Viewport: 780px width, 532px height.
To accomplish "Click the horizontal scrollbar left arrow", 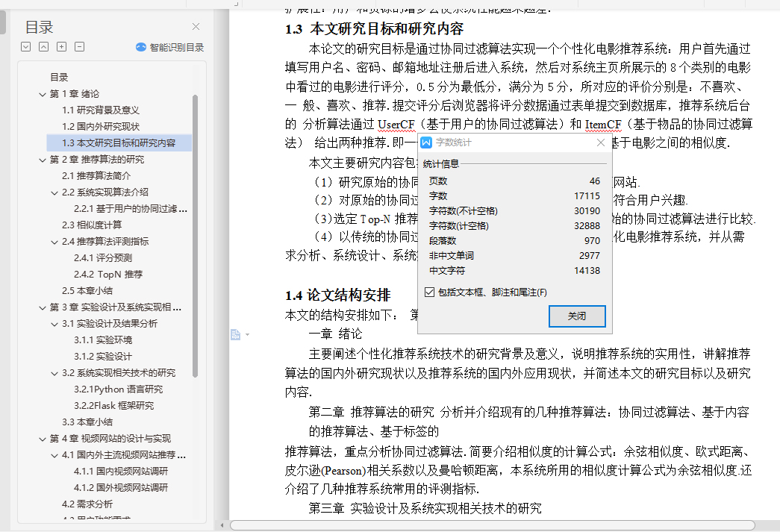I will pos(222,525).
